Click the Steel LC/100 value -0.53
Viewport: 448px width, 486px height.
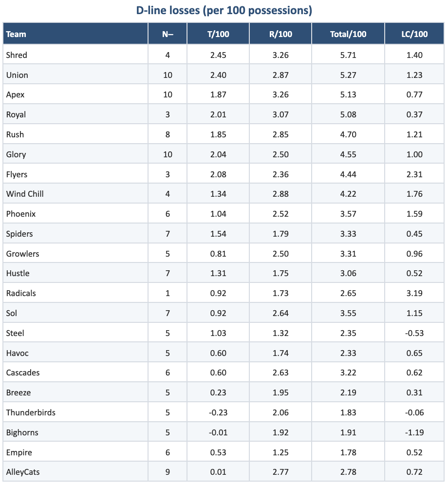coord(414,333)
